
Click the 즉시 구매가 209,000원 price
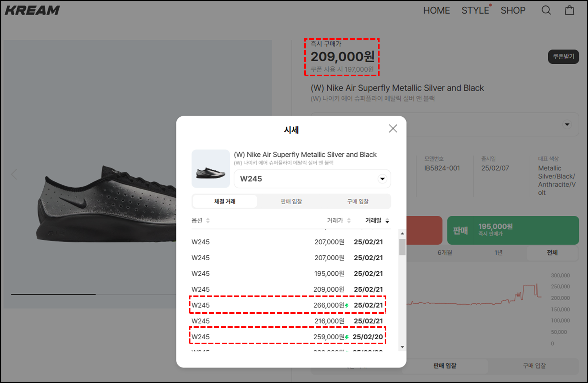[x=343, y=57]
